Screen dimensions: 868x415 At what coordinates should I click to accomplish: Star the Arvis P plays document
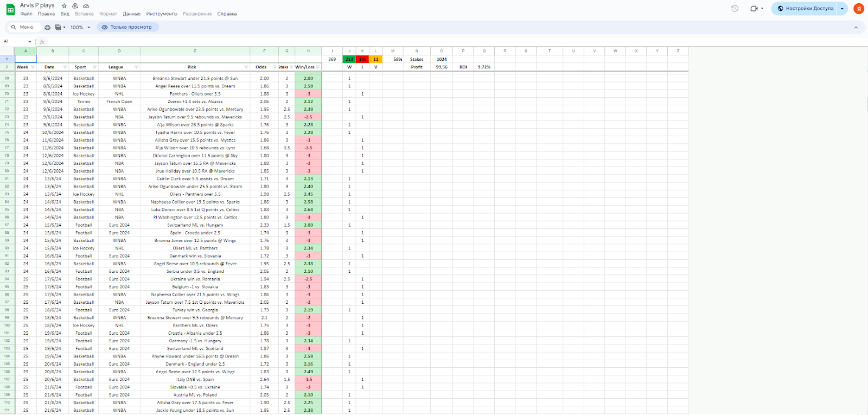64,5
